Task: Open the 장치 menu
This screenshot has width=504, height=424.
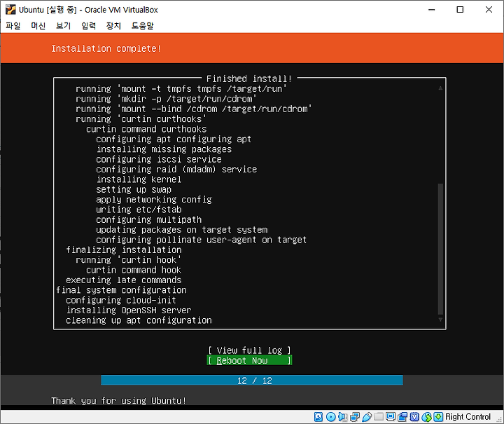Action: coord(113,26)
